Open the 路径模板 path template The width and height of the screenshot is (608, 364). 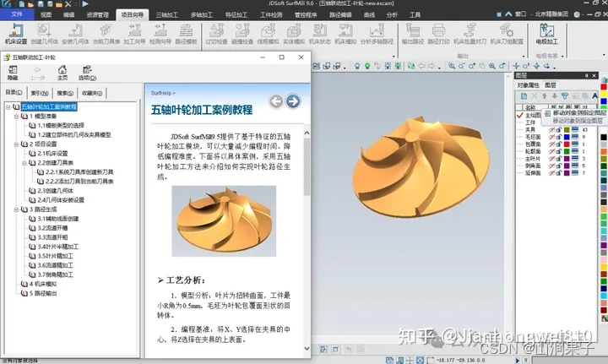pyautogui.click(x=186, y=34)
